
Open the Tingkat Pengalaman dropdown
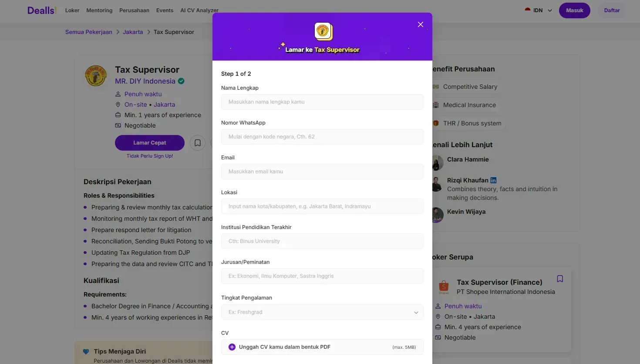click(322, 312)
